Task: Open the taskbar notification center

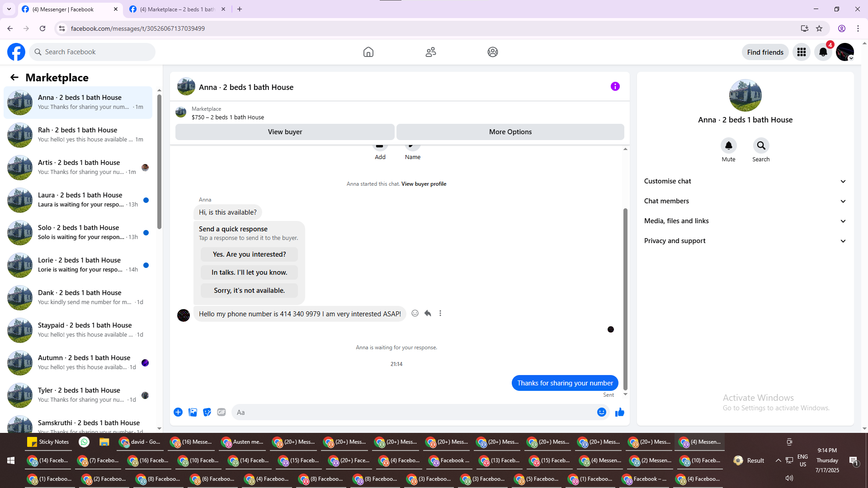Action: pyautogui.click(x=854, y=460)
